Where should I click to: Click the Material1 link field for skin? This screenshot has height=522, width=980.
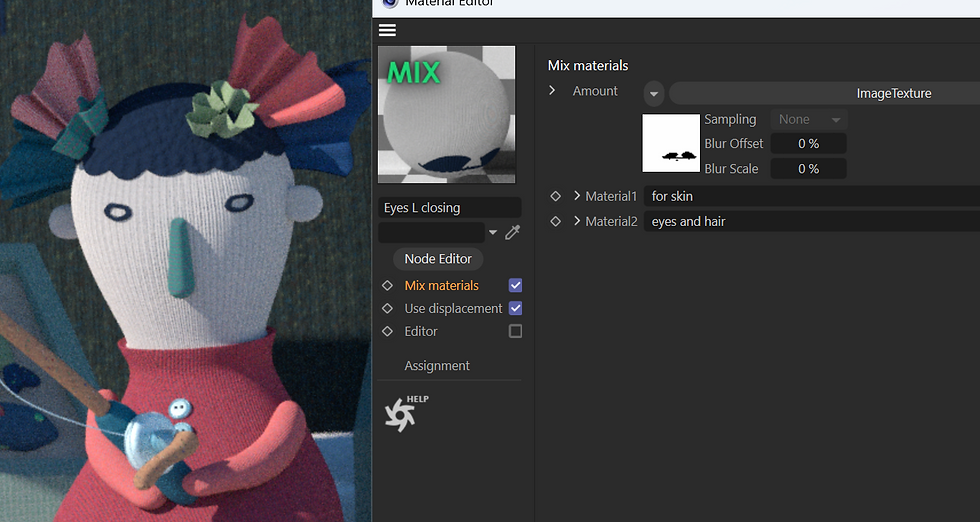pyautogui.click(x=812, y=196)
